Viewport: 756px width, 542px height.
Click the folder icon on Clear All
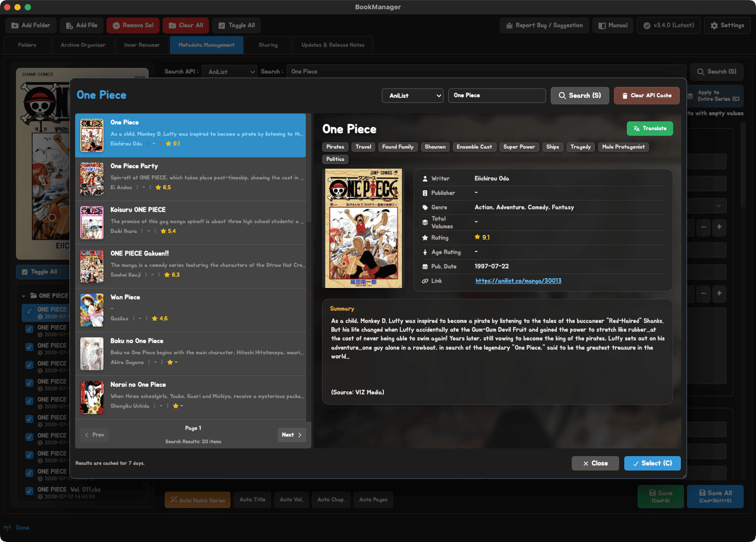click(172, 26)
